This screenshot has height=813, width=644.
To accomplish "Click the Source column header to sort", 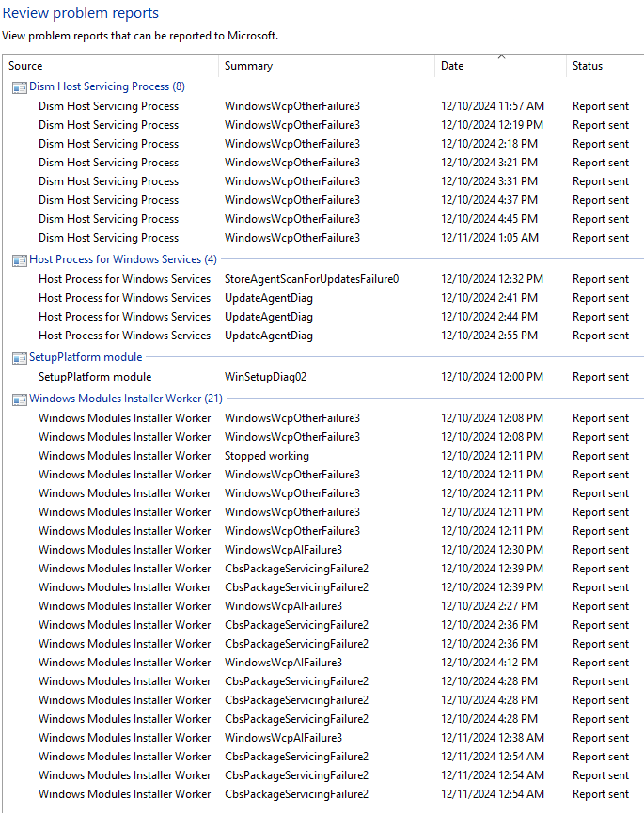I will click(x=25, y=66).
